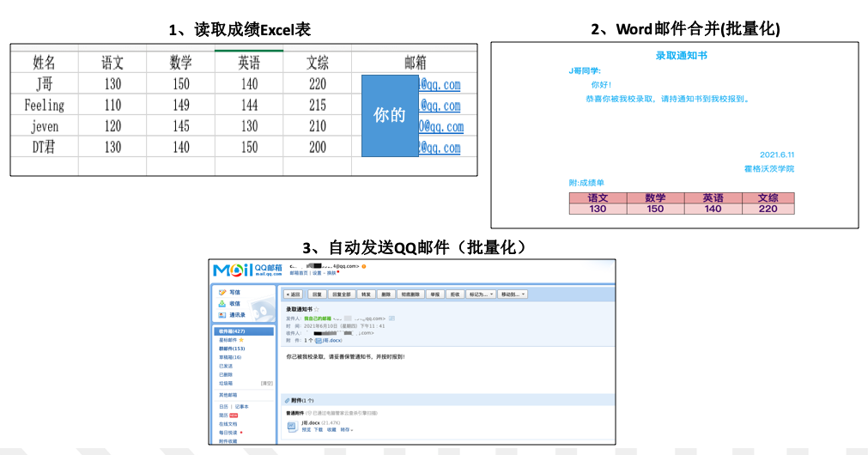Open the 记事本 notepad link

242,407
